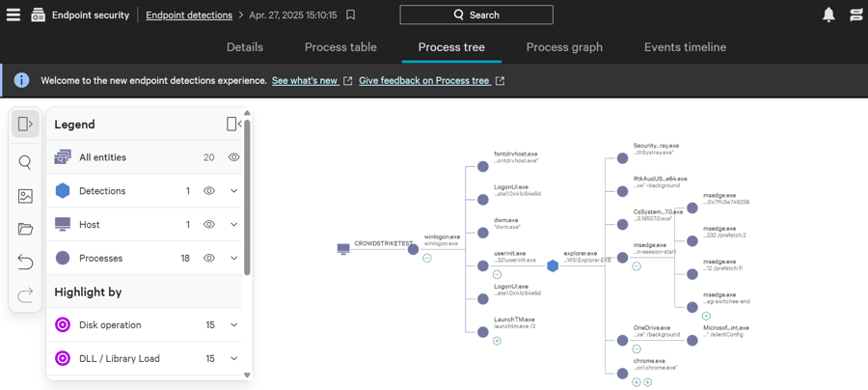Click the legend scrollbar down arrow
Screen dimensions: 868x390
click(x=247, y=376)
